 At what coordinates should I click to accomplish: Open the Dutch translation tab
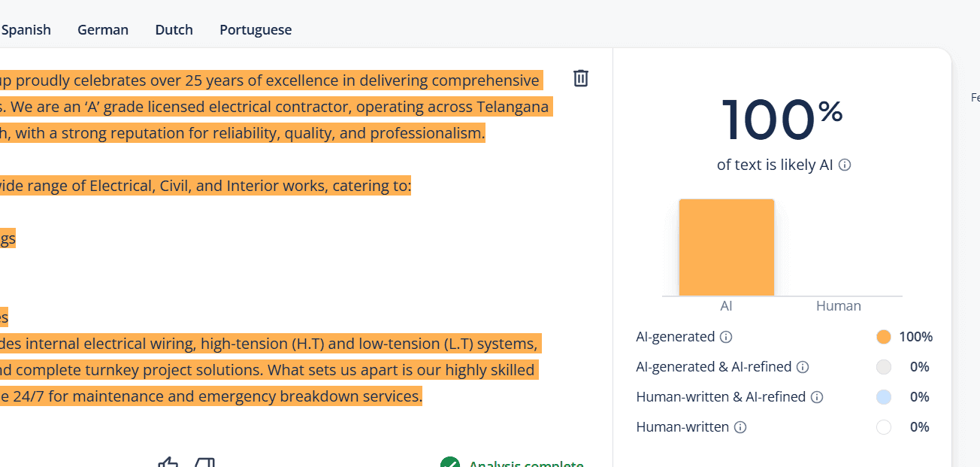click(174, 29)
